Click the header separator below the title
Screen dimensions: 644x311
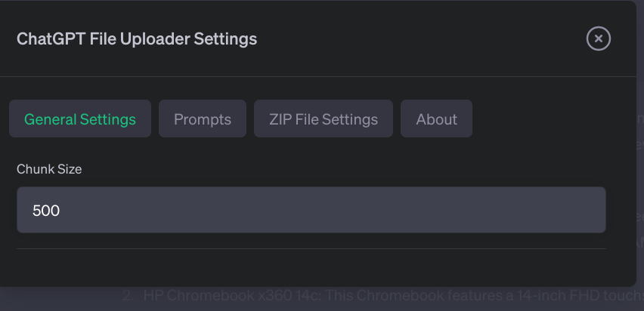[x=317, y=76]
